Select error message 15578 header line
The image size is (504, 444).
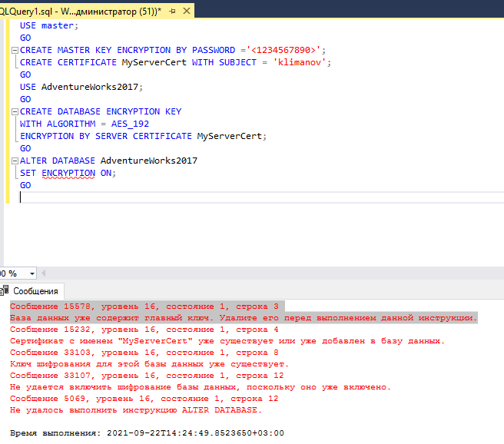(x=144, y=306)
